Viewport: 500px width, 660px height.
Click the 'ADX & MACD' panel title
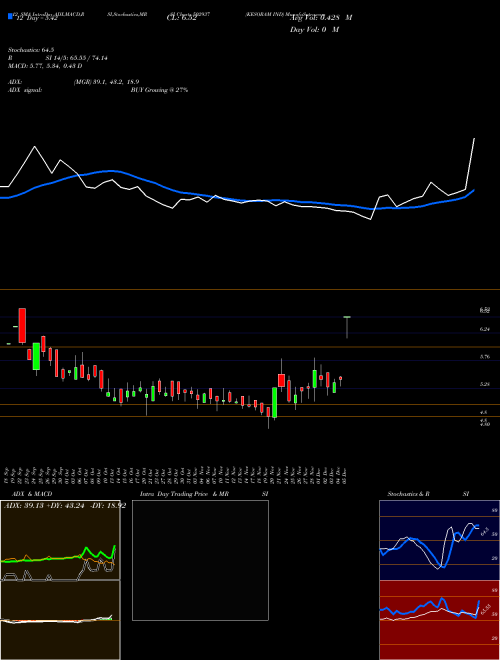tap(32, 494)
